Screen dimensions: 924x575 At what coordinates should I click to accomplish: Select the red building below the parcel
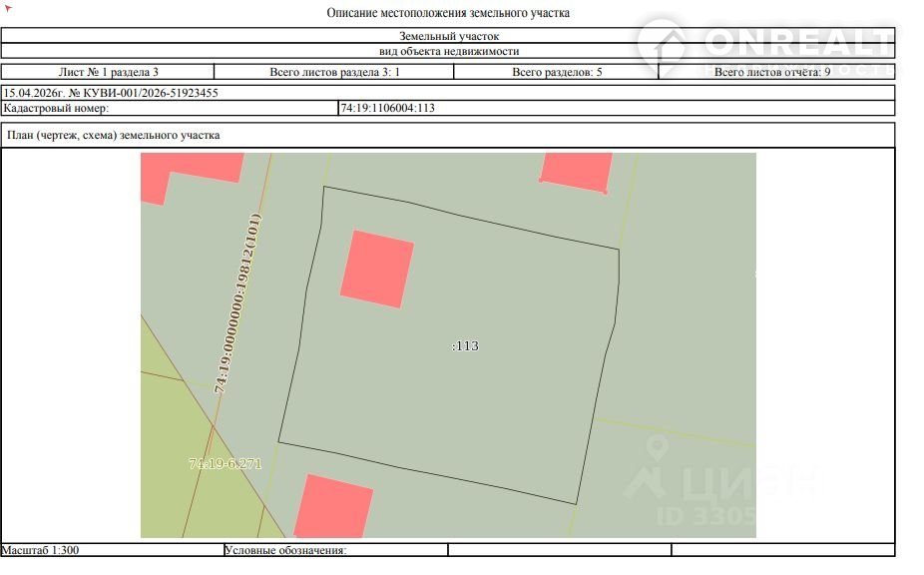click(333, 506)
